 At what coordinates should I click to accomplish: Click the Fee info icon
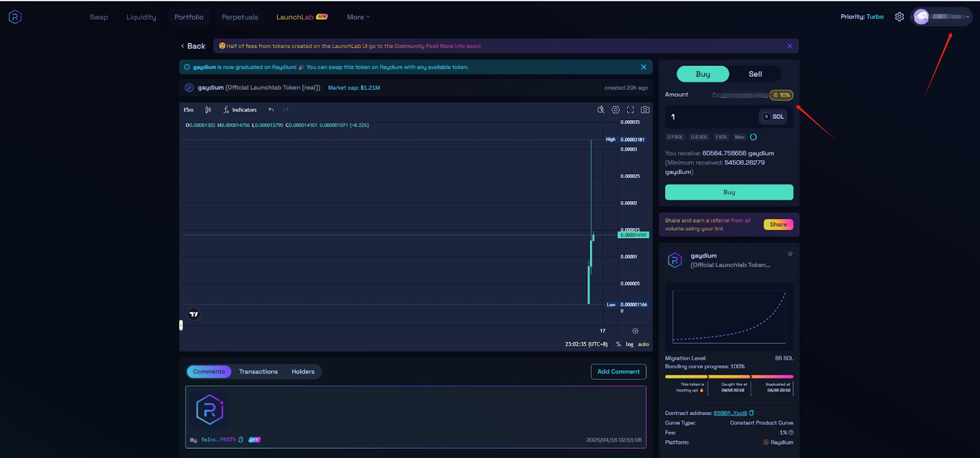791,433
